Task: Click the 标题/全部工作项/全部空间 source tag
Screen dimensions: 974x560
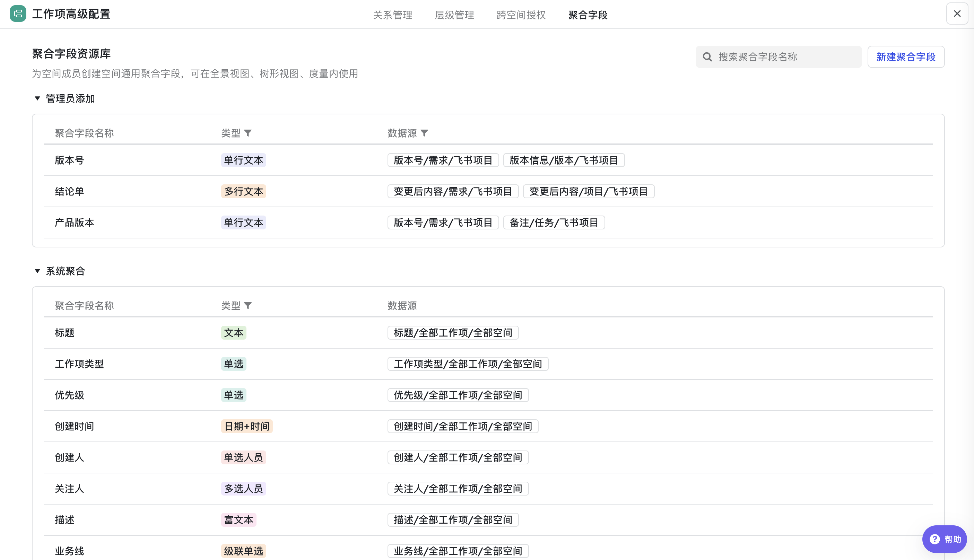Action: point(453,333)
